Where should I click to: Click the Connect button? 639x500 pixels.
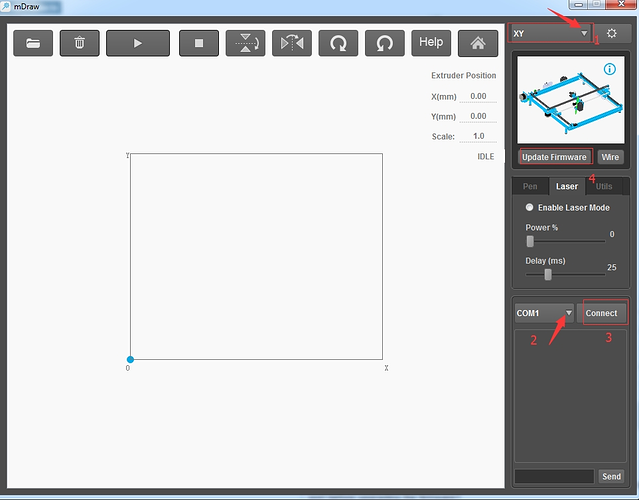[602, 313]
